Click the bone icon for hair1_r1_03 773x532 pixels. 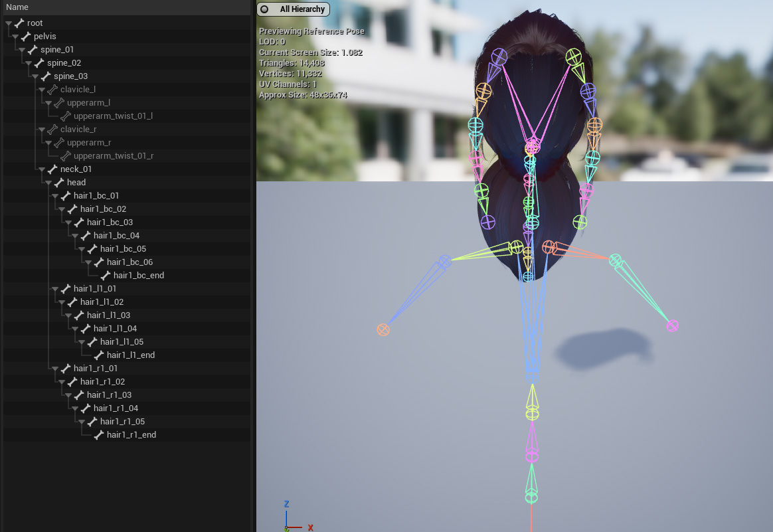79,395
